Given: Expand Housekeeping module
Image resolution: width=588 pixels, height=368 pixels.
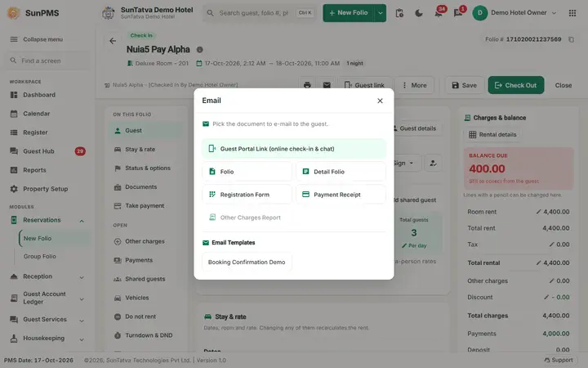Looking at the screenshot, I should (47, 339).
